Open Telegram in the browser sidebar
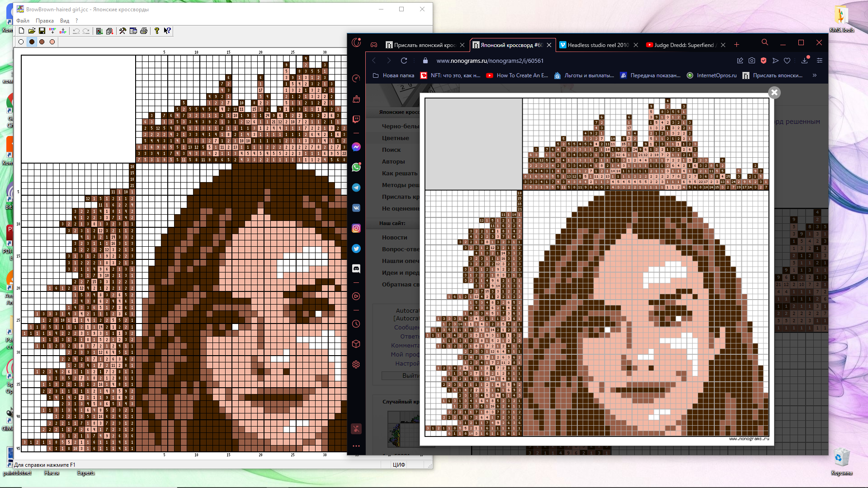 point(356,188)
